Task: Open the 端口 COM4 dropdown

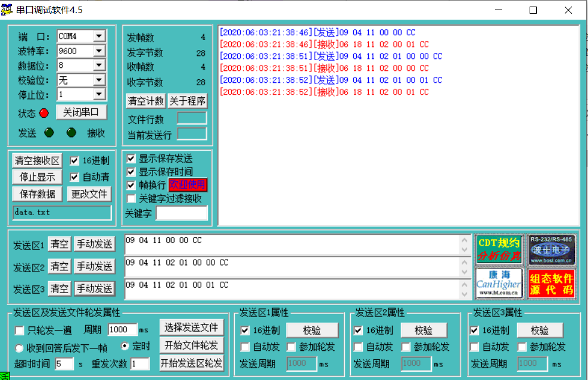Action: click(x=99, y=36)
